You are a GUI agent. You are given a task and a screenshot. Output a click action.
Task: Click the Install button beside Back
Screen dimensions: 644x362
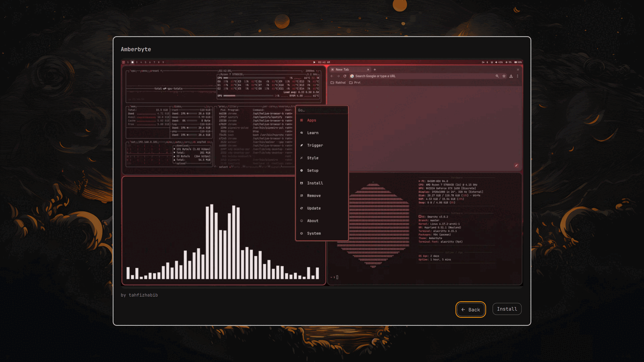(507, 309)
